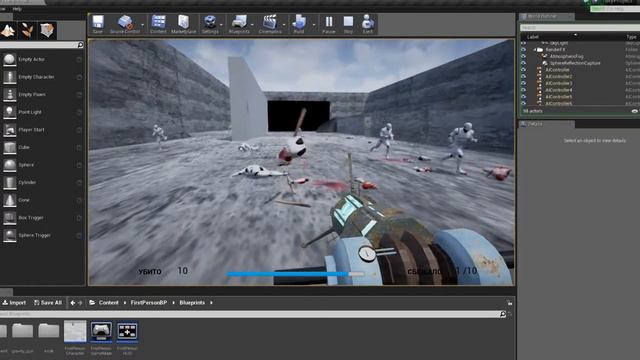Click the Cylinder shape icon

(x=9, y=182)
